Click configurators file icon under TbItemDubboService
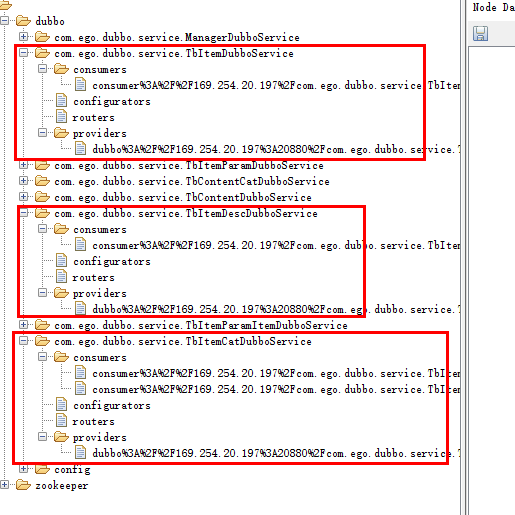The width and height of the screenshot is (515, 515). [x=61, y=101]
